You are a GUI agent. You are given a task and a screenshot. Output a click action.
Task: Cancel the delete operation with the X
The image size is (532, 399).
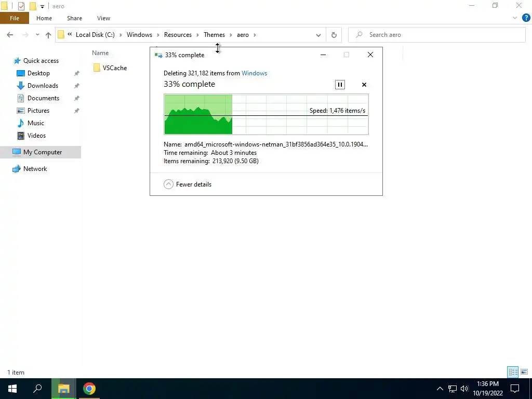coord(364,85)
